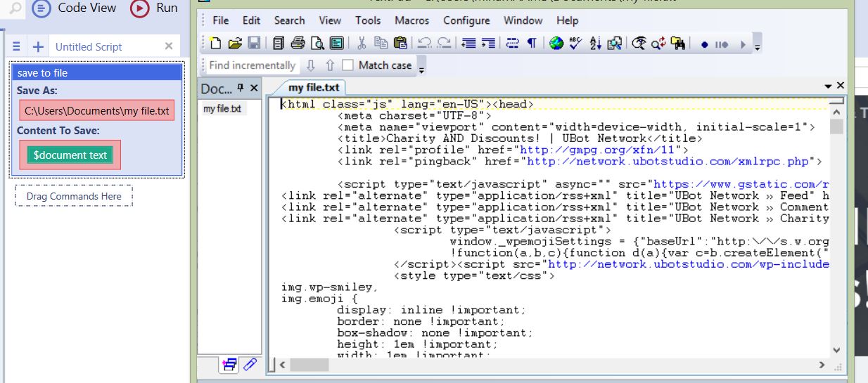Toggle visible paragraph marks (pilcrow) icon

[532, 44]
